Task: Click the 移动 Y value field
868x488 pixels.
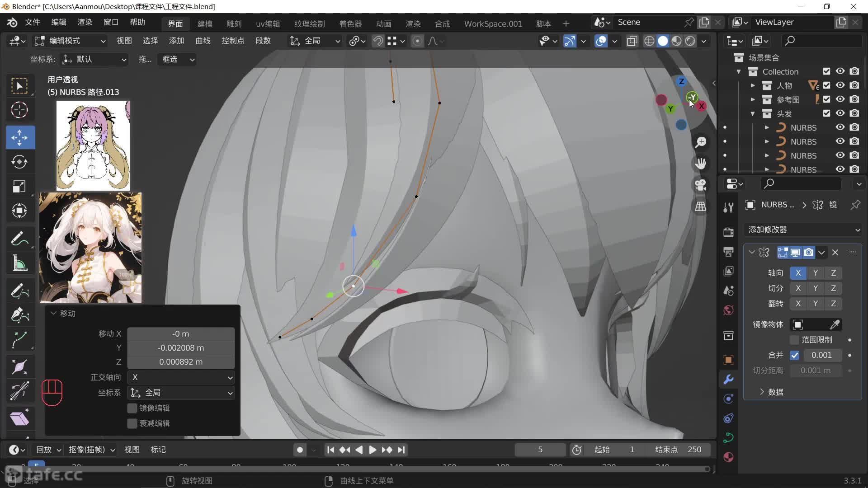Action: pos(181,348)
